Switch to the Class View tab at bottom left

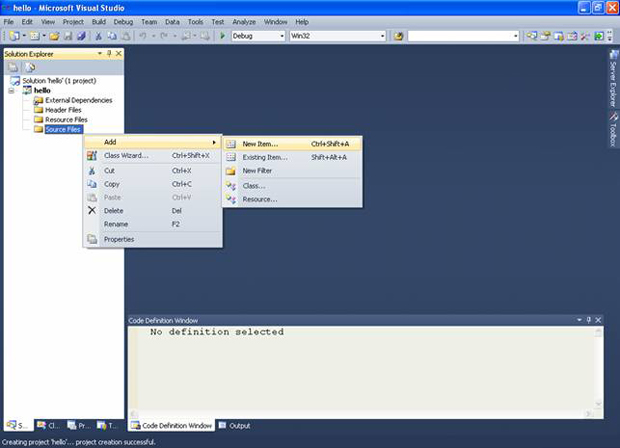(49, 425)
